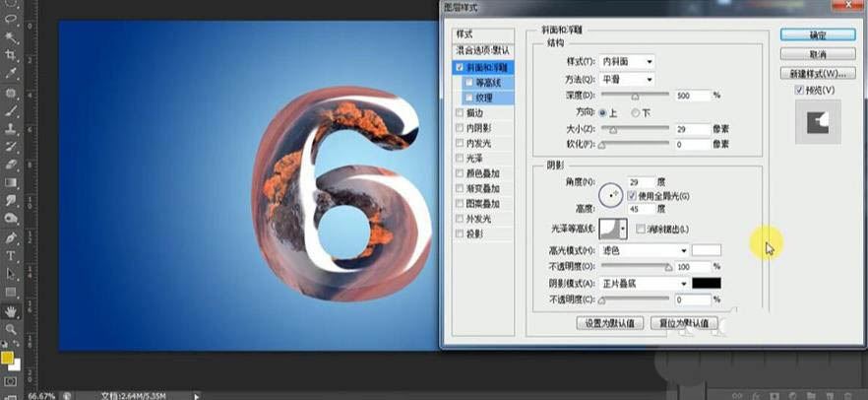Click the 新建样式 new style button
Screen dimensions: 868x400
[817, 74]
